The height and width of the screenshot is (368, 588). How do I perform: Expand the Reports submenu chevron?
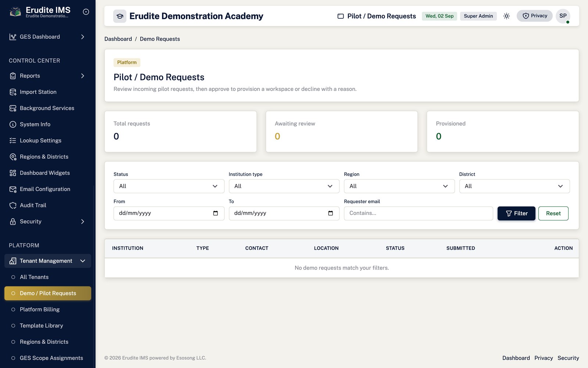(83, 76)
